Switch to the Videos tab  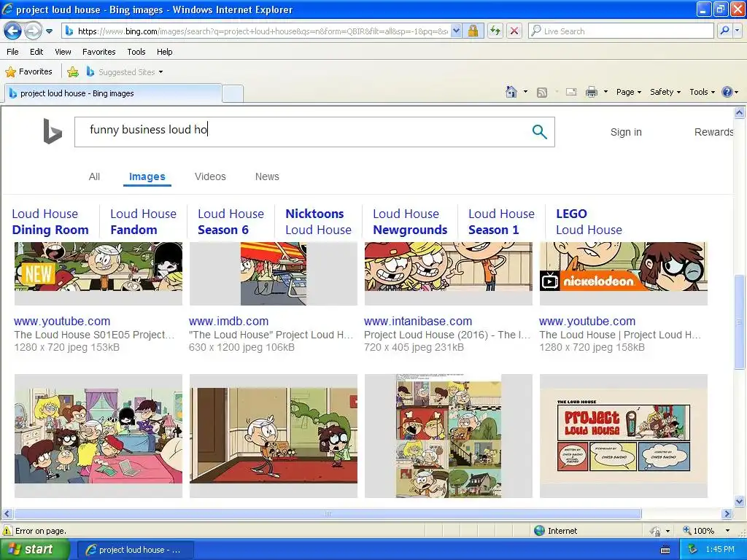tap(210, 176)
